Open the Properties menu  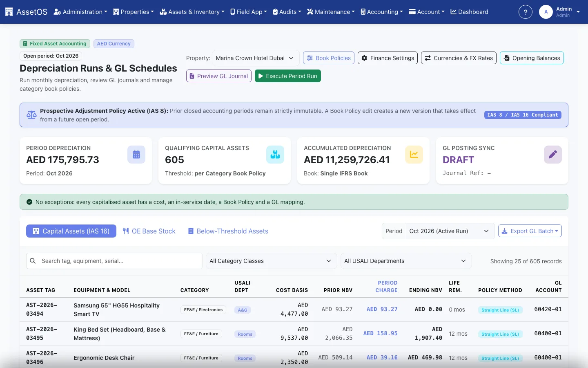[x=134, y=12]
